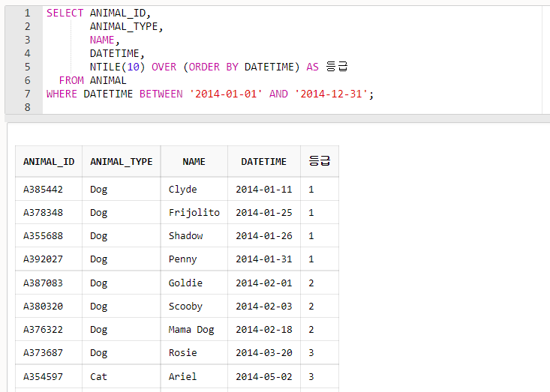This screenshot has height=392, width=550.
Task: Click the ANIMAL_TYPE column header
Action: 122,161
